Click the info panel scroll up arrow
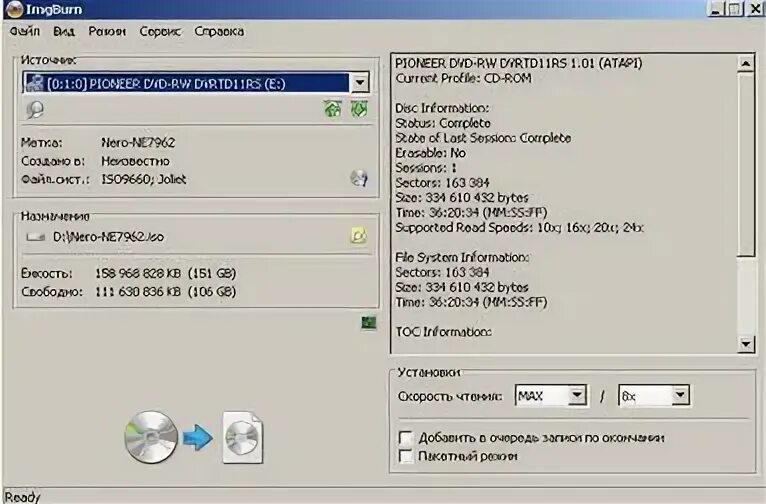This screenshot has height=504, width=766. 745,63
